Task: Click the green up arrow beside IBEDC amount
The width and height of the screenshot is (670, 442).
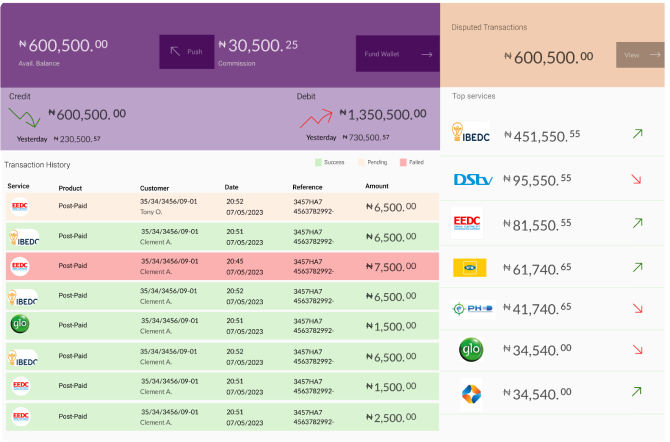Action: tap(636, 134)
